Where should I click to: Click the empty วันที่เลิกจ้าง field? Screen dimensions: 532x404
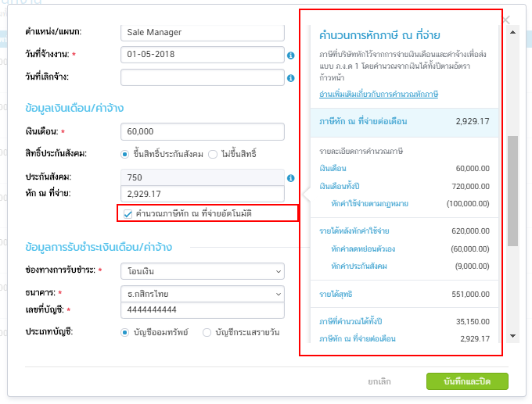[x=203, y=77]
